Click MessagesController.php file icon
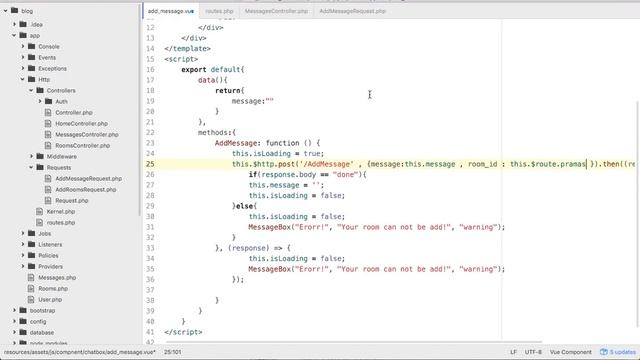The height and width of the screenshot is (360, 640). coord(48,134)
